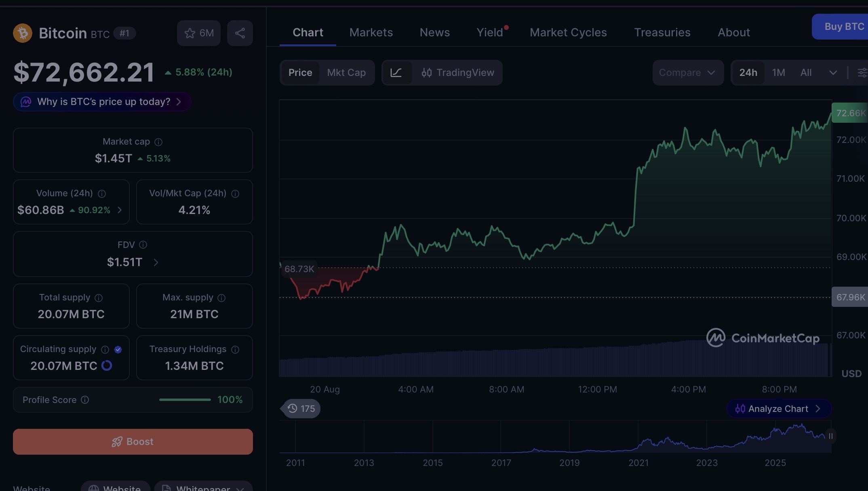Click Profile Score info icon

(x=85, y=400)
